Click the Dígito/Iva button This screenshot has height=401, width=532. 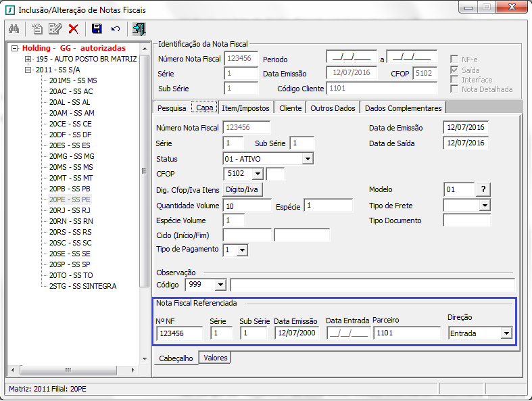point(242,190)
